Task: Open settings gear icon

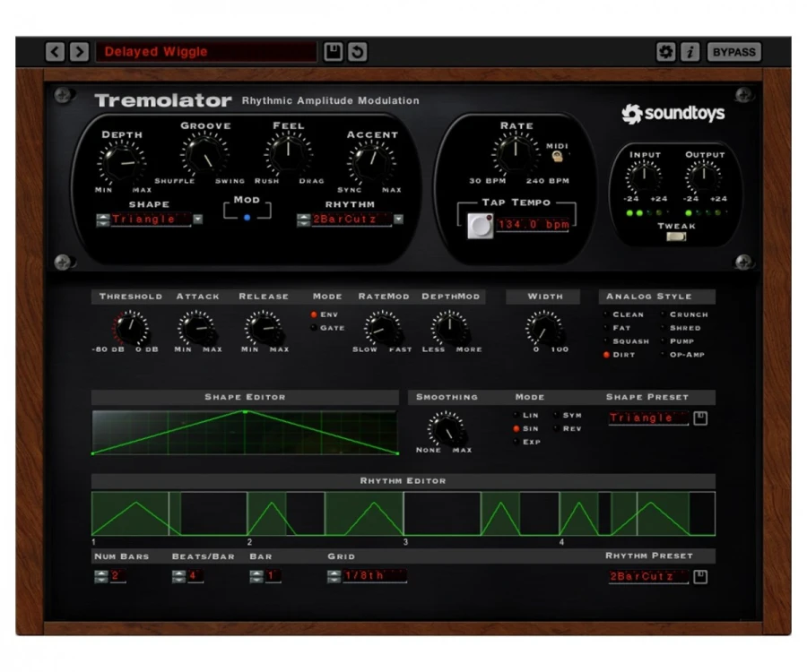Action: click(x=665, y=52)
